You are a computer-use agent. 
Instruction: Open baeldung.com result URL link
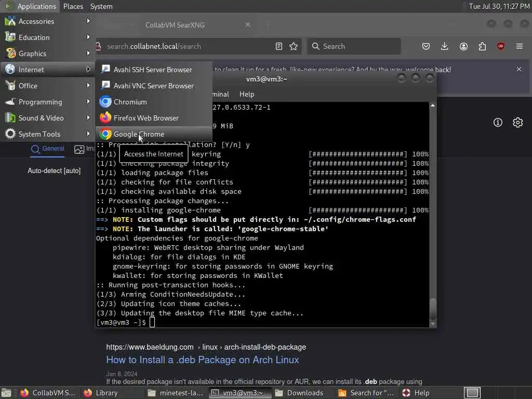coord(206,347)
